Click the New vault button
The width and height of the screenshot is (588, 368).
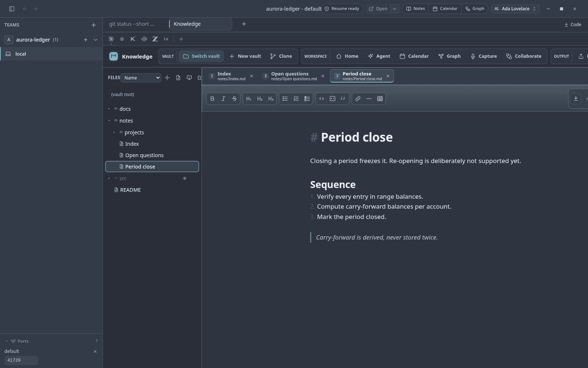(245, 56)
